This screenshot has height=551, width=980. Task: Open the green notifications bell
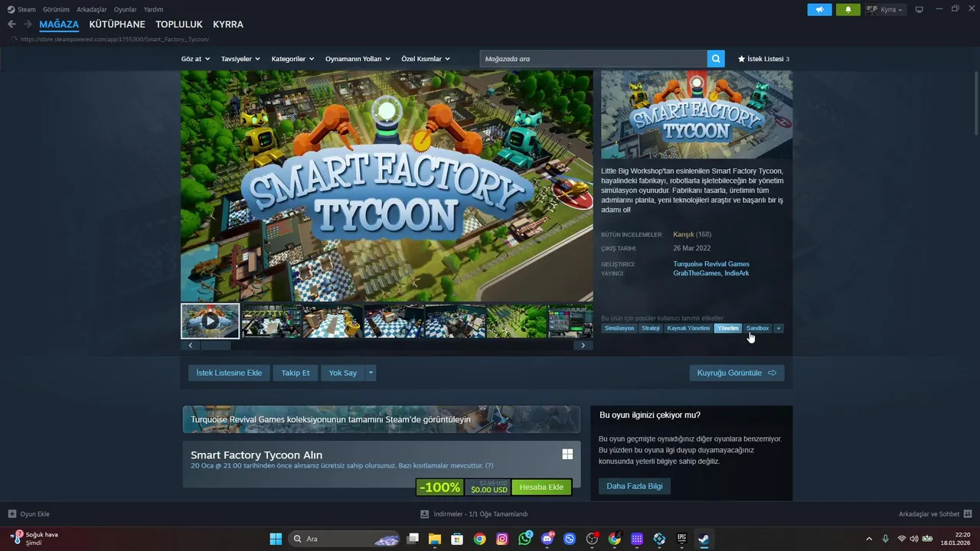(848, 9)
